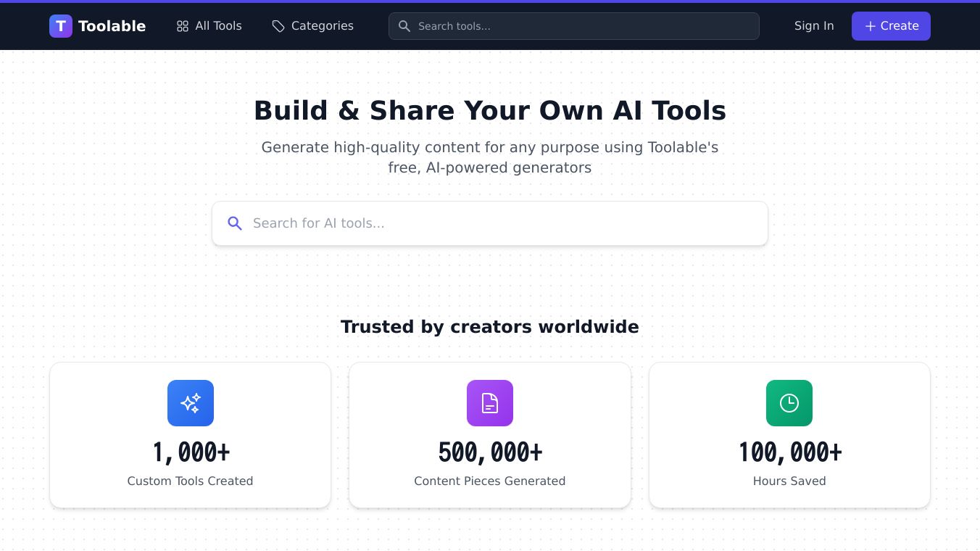
Task: Click the 500,000+ statistic text
Action: (490, 452)
